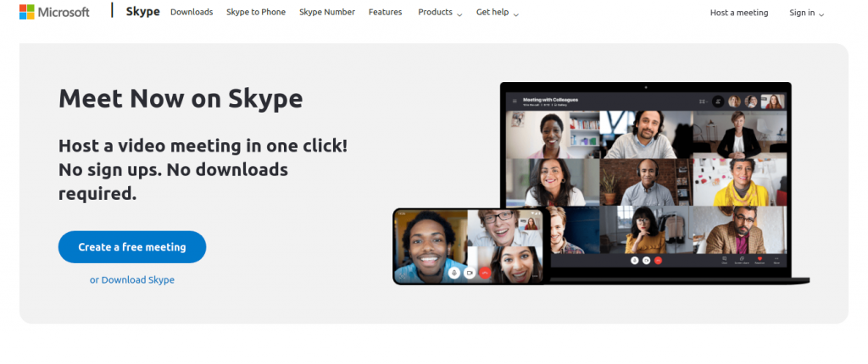Expand the Get help dropdown
The image size is (868, 364).
pos(498,12)
